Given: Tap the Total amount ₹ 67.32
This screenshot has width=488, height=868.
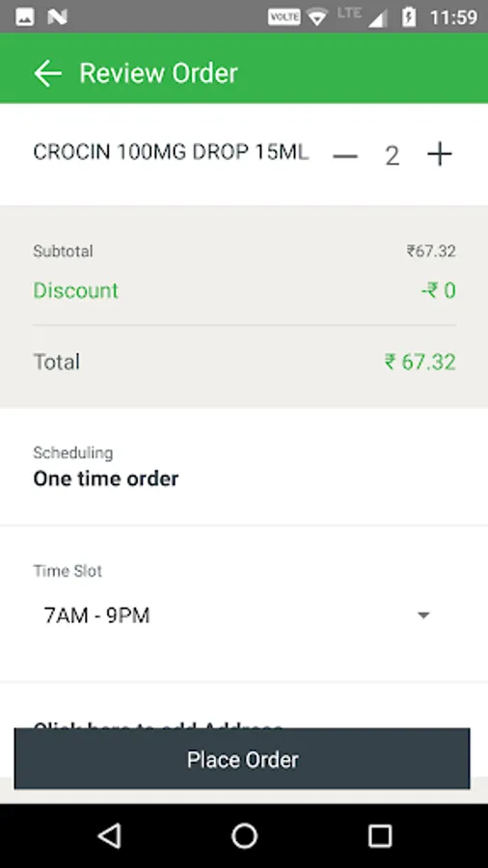Looking at the screenshot, I should tap(420, 362).
